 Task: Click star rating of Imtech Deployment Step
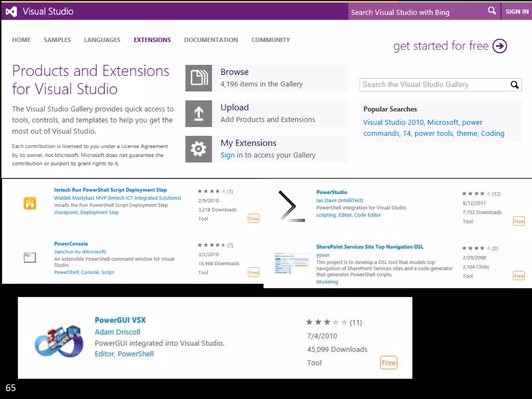pos(211,191)
